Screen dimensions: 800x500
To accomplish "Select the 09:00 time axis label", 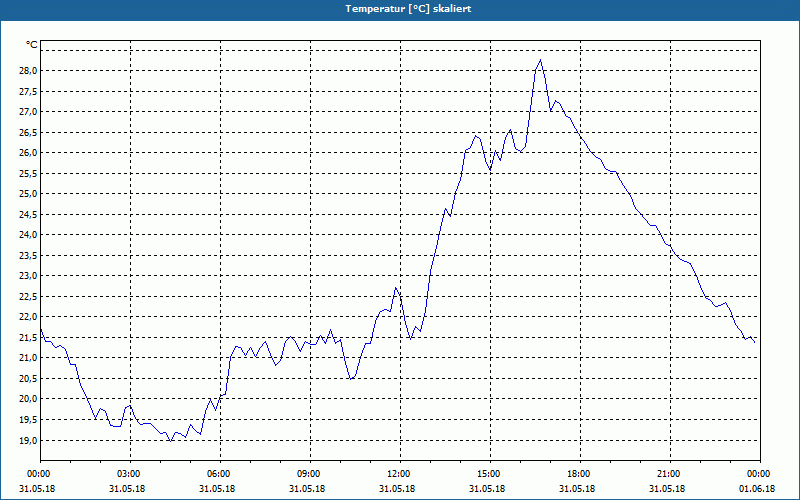I will pos(309,474).
